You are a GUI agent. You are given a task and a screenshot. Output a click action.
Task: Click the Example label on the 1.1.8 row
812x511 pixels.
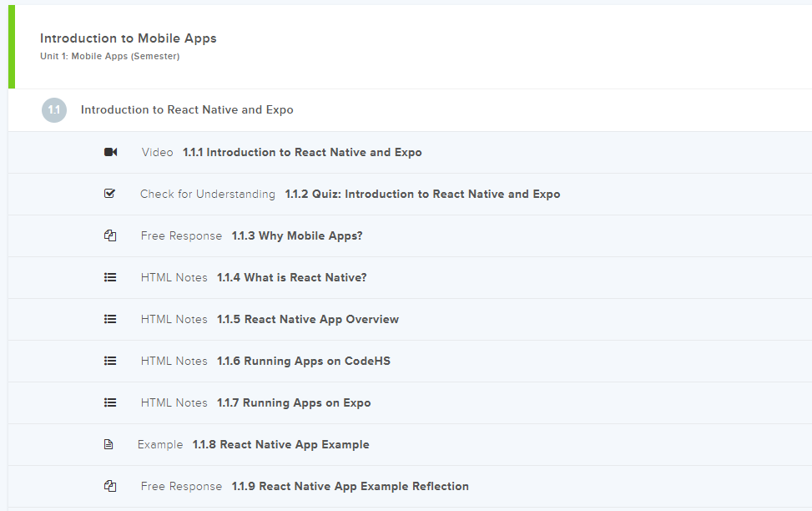[160, 445]
